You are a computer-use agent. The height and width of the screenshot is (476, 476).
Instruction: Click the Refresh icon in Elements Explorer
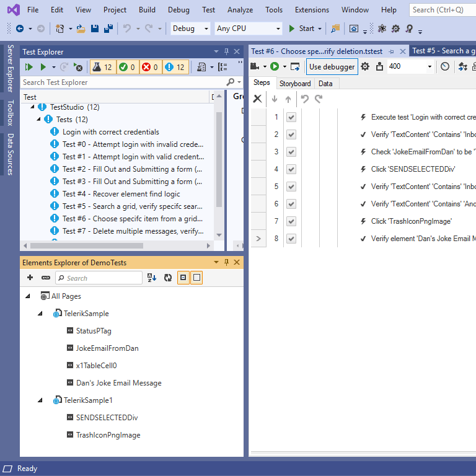(x=168, y=278)
